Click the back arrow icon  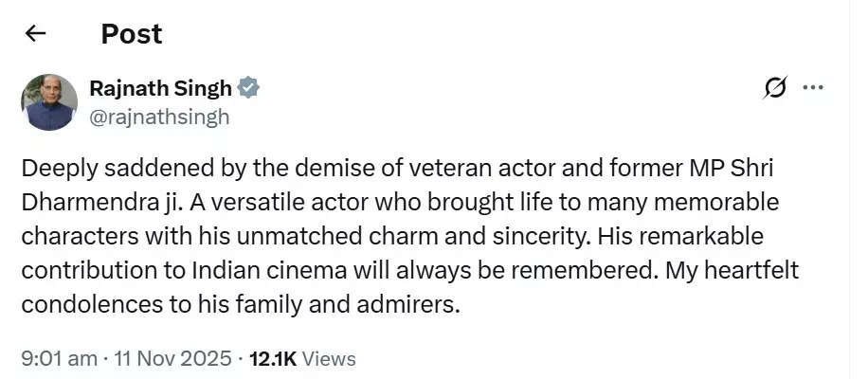point(35,33)
